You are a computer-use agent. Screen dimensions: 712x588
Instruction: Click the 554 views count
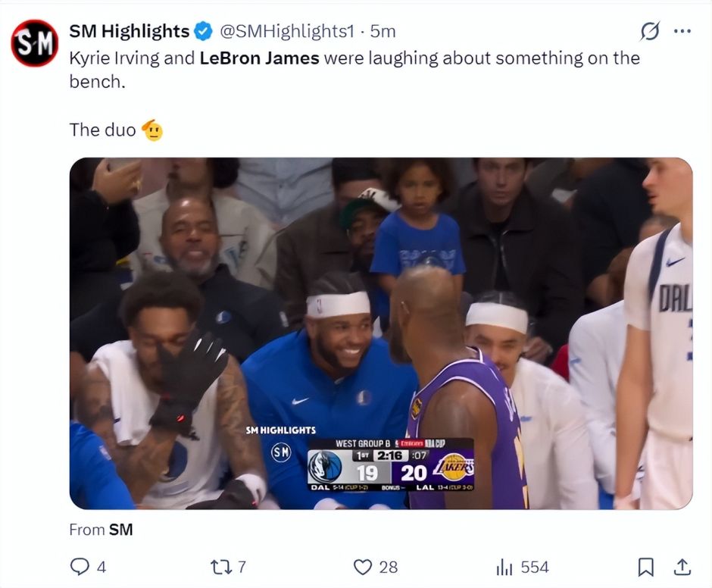point(534,567)
